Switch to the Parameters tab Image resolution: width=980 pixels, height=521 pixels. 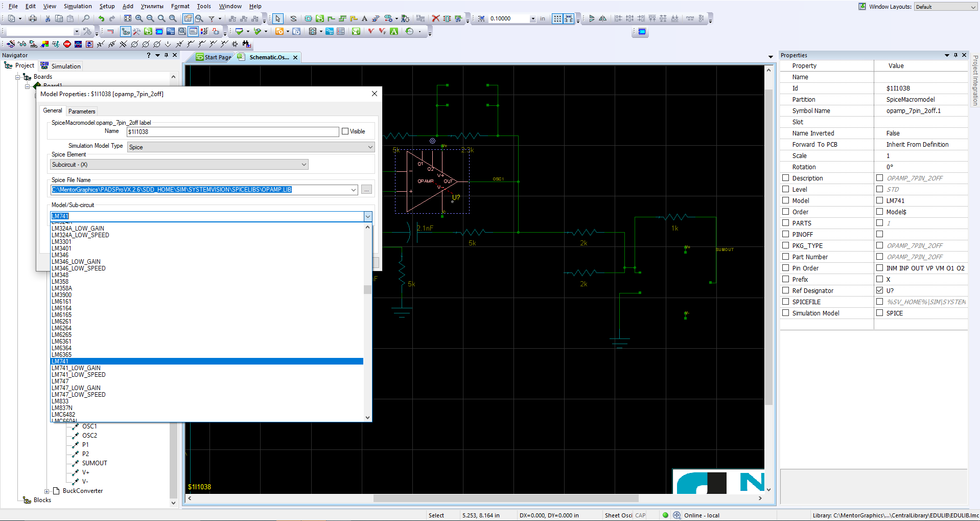tap(82, 111)
